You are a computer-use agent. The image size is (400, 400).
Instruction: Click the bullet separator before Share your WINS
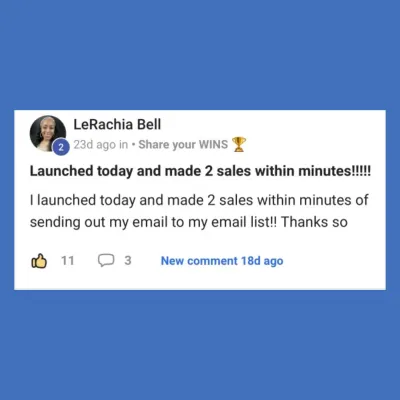(133, 145)
